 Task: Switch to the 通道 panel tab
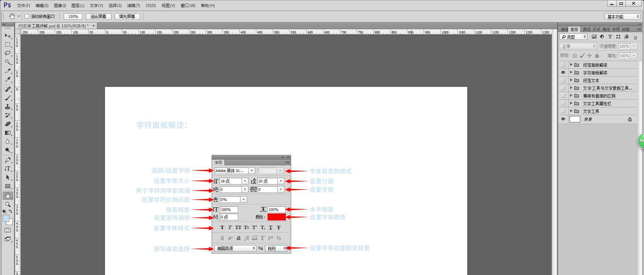point(565,30)
